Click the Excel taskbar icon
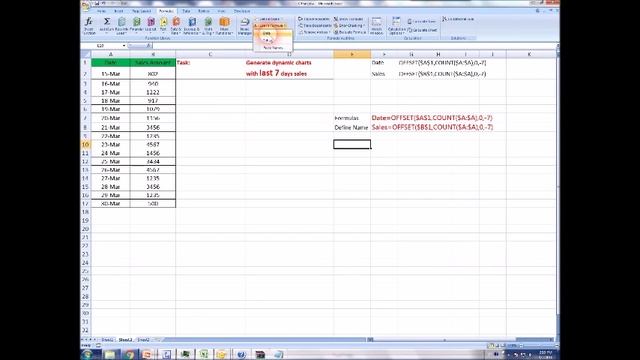 204,354
